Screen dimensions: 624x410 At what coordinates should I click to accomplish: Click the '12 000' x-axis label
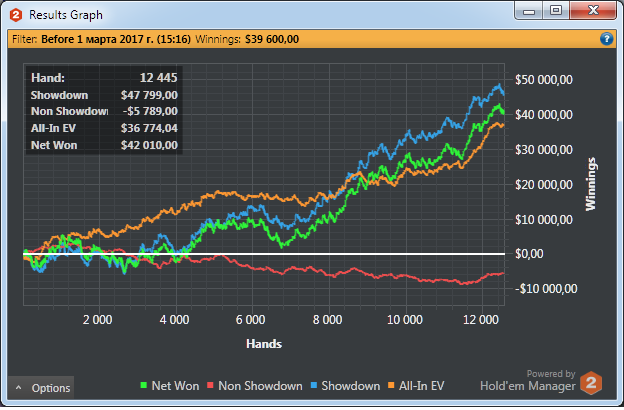click(481, 320)
